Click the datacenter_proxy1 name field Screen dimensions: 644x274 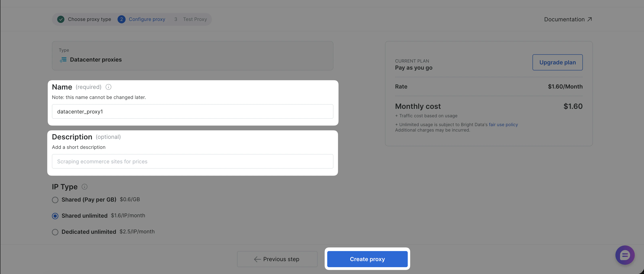[x=193, y=111]
